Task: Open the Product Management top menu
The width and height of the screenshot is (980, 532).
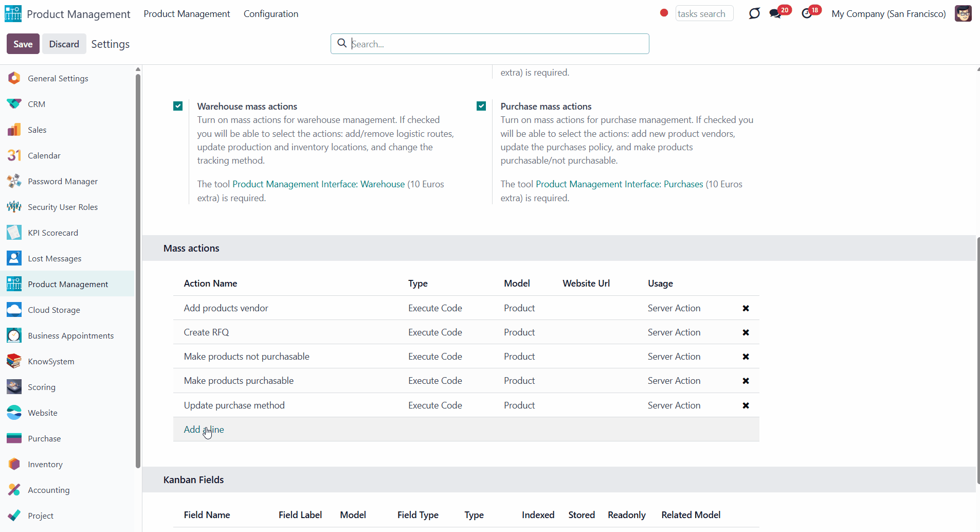Action: point(187,14)
